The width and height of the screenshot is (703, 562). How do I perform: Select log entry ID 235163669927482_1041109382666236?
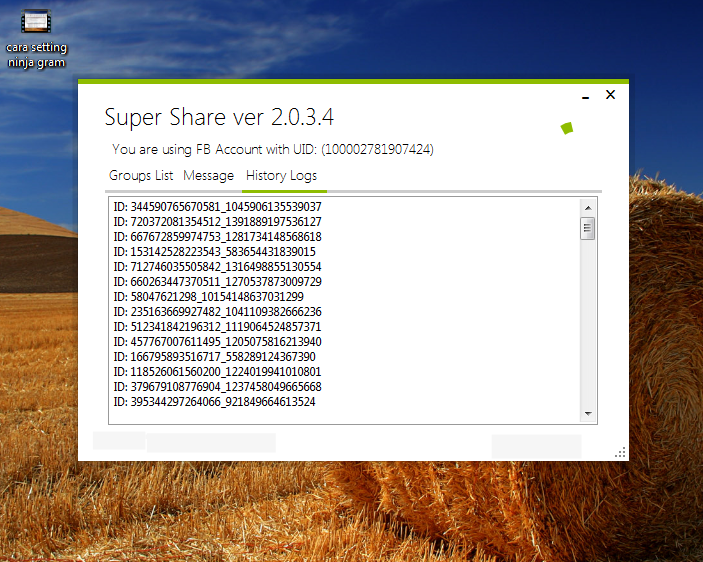(x=217, y=312)
